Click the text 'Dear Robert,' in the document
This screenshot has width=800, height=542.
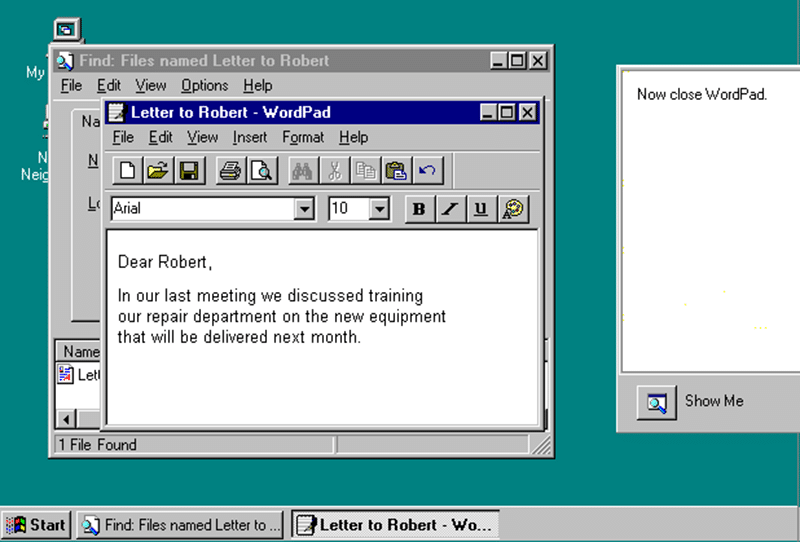[x=165, y=262]
